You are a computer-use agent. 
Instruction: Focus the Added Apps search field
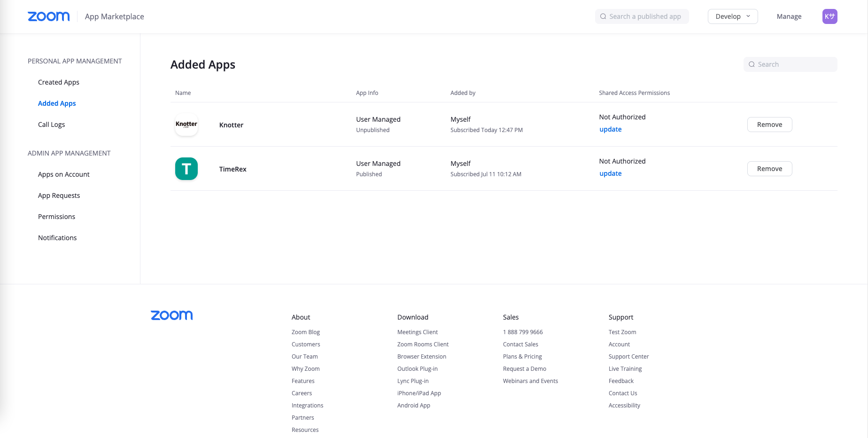pyautogui.click(x=795, y=64)
